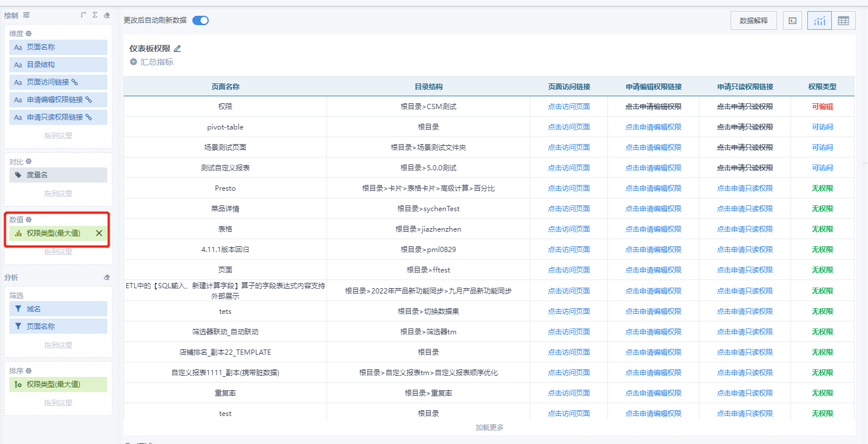This screenshot has height=444, width=868.
Task: Open the 域名 filter field
Action: click(x=58, y=309)
